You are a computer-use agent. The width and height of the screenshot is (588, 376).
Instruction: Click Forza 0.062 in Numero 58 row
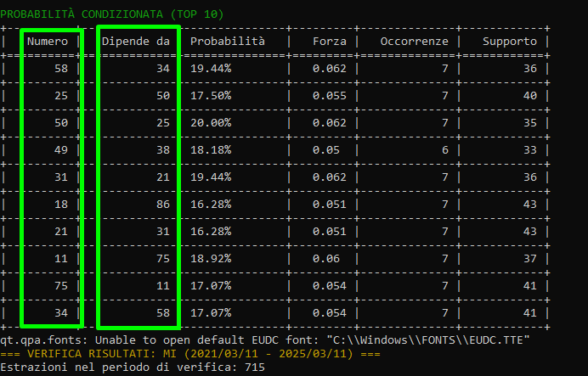(330, 69)
